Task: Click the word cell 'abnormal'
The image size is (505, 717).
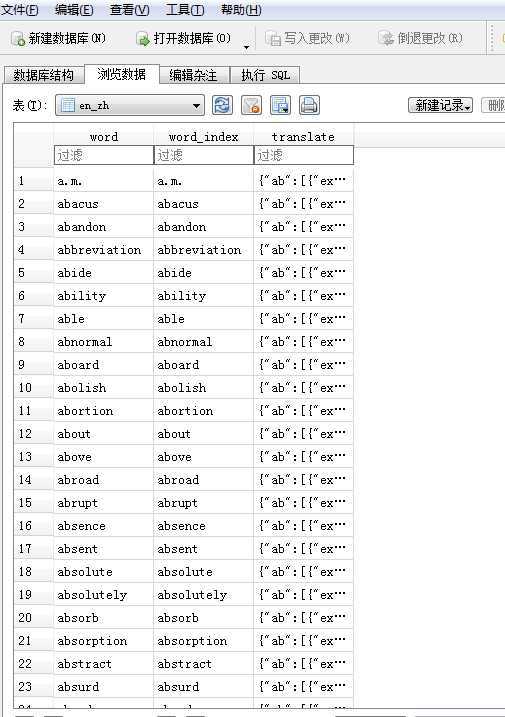Action: click(104, 342)
